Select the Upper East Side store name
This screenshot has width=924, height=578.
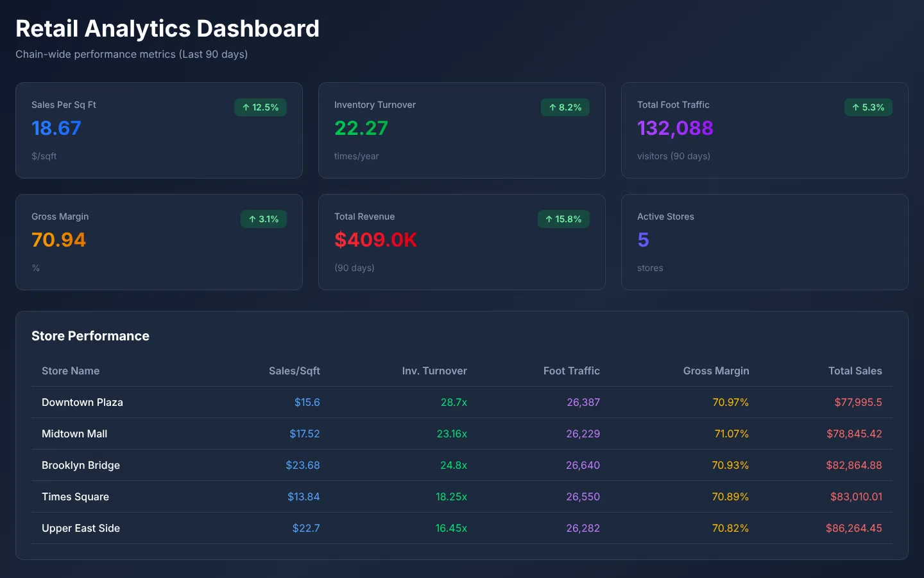81,528
